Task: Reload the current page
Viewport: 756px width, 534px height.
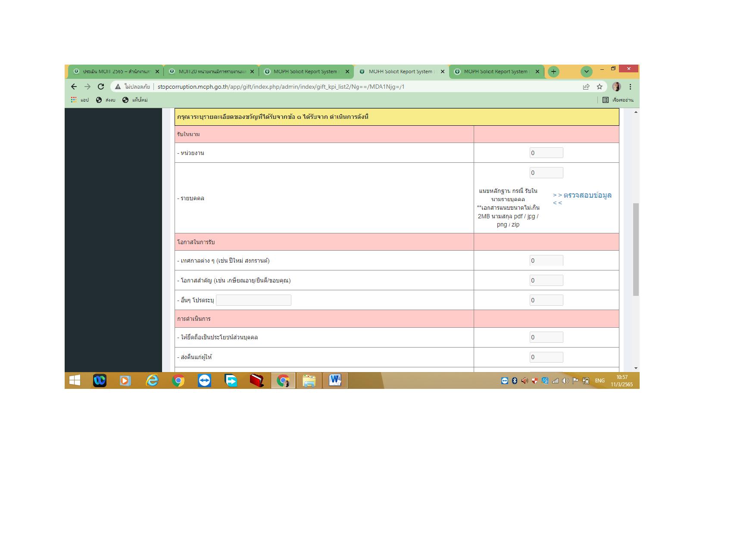Action: 101,87
